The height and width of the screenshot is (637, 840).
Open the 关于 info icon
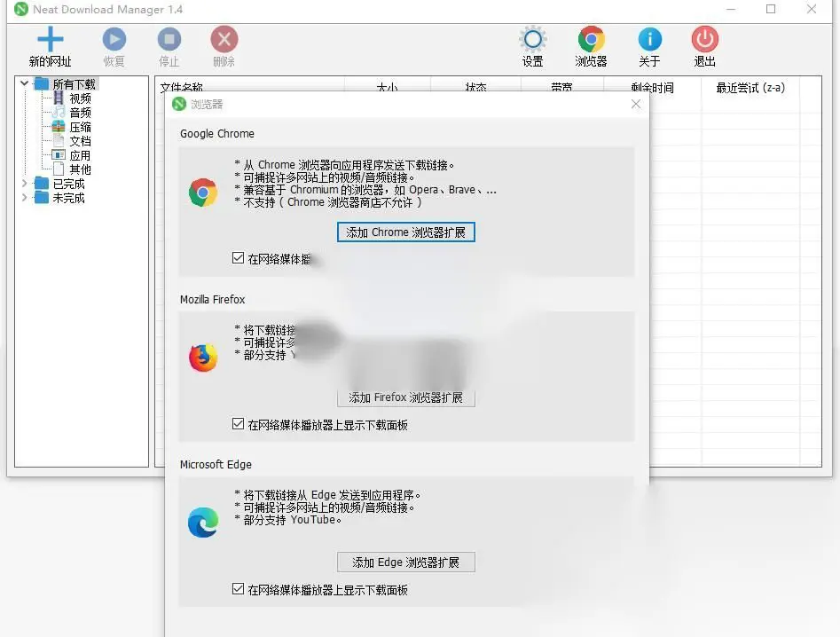[650, 39]
